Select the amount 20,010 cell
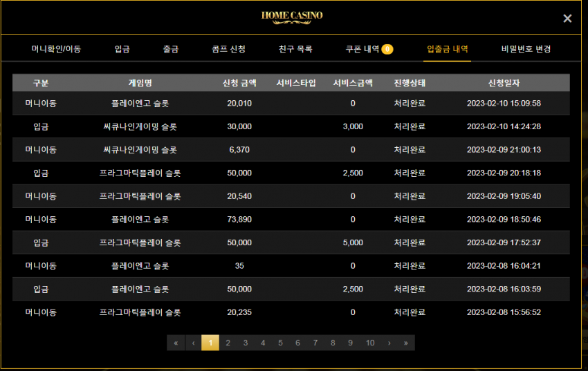Screen dimensions: 588x371 [239, 104]
